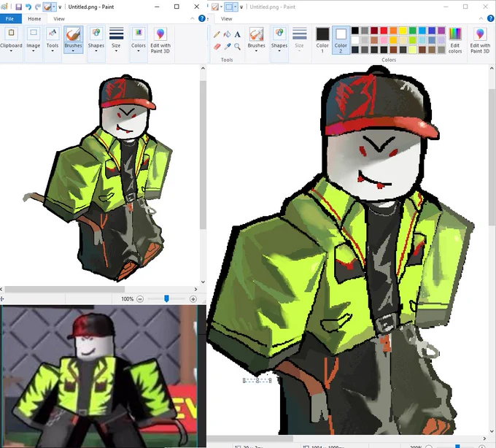Pick the black color swatch
The width and height of the screenshot is (496, 448).
pyautogui.click(x=355, y=31)
